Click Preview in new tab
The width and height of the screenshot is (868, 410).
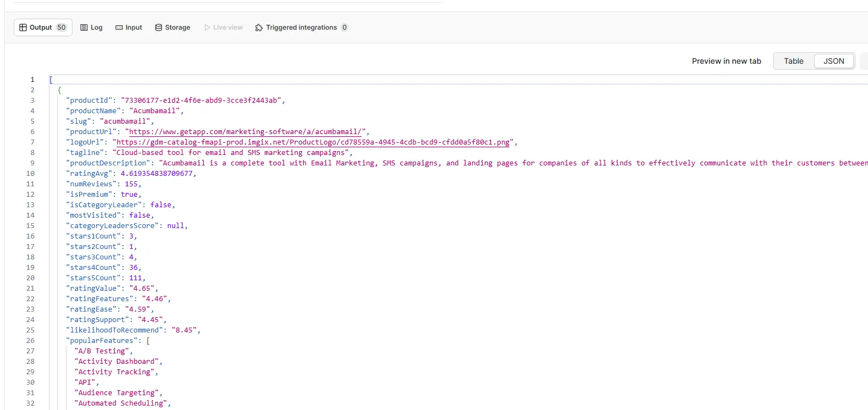pos(726,61)
